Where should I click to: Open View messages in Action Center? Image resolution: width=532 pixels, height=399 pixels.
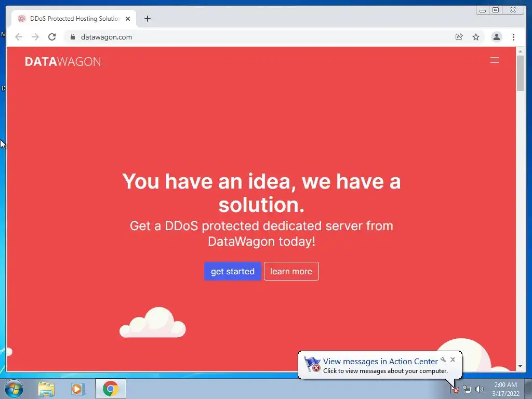coord(380,362)
